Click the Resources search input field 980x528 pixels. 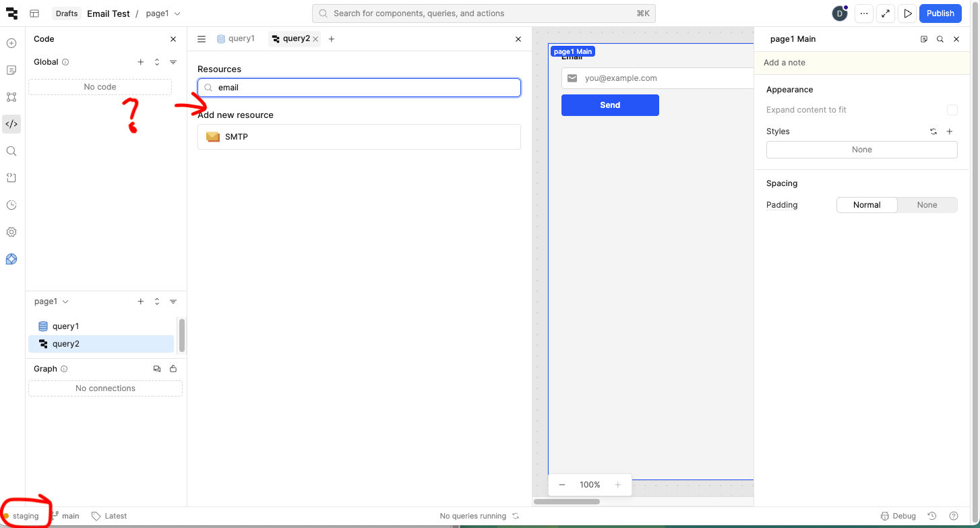364,88
